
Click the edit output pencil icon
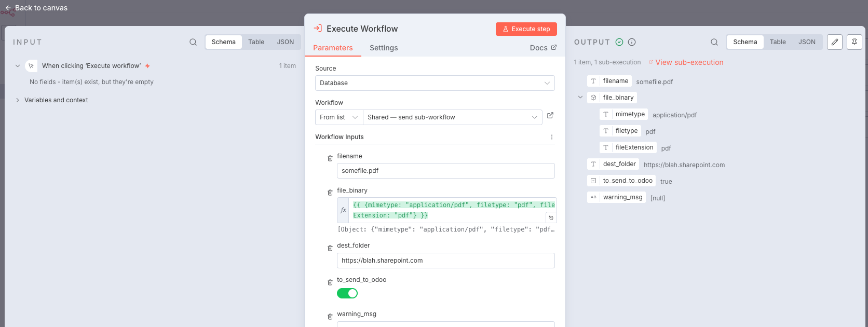tap(835, 42)
